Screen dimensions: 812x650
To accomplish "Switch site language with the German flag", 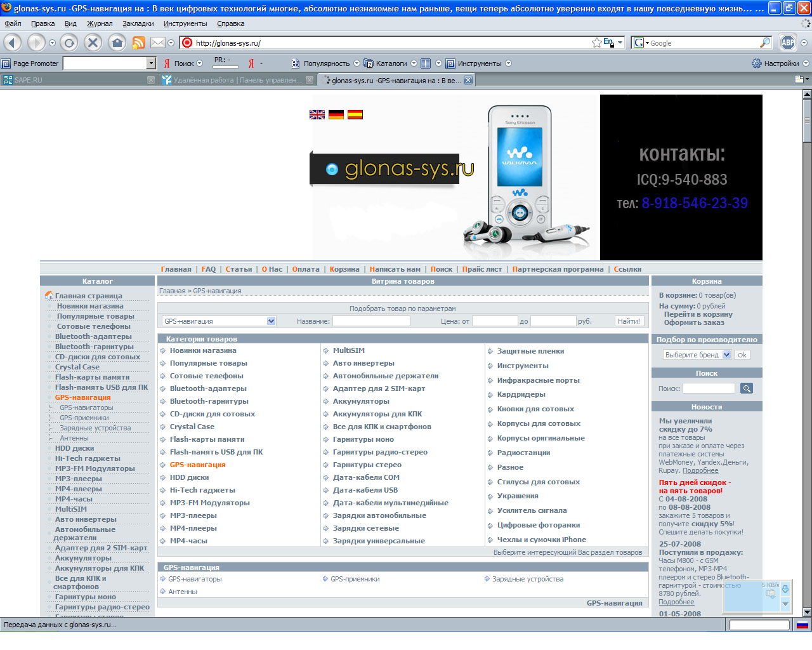I will tap(336, 114).
